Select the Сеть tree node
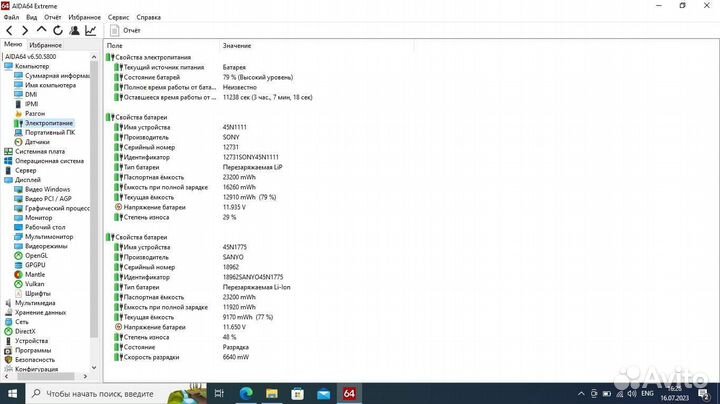This screenshot has height=404, width=720. [17, 322]
